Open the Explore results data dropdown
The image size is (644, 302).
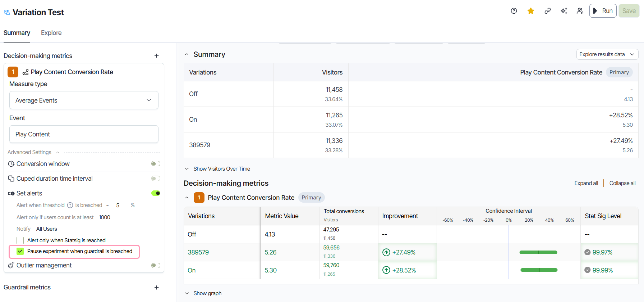[x=607, y=54]
